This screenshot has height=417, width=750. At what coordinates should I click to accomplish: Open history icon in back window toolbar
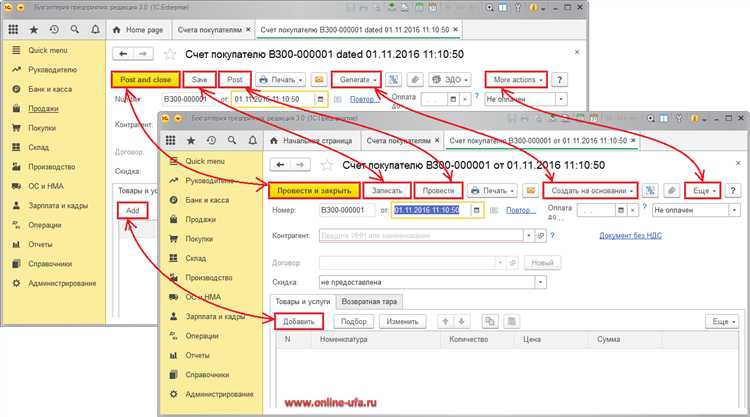tap(55, 30)
